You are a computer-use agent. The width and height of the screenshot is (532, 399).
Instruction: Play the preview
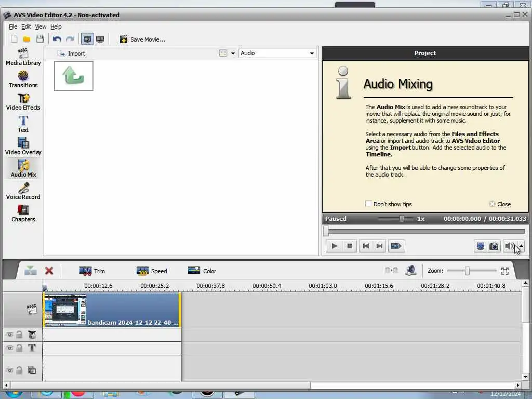click(334, 246)
